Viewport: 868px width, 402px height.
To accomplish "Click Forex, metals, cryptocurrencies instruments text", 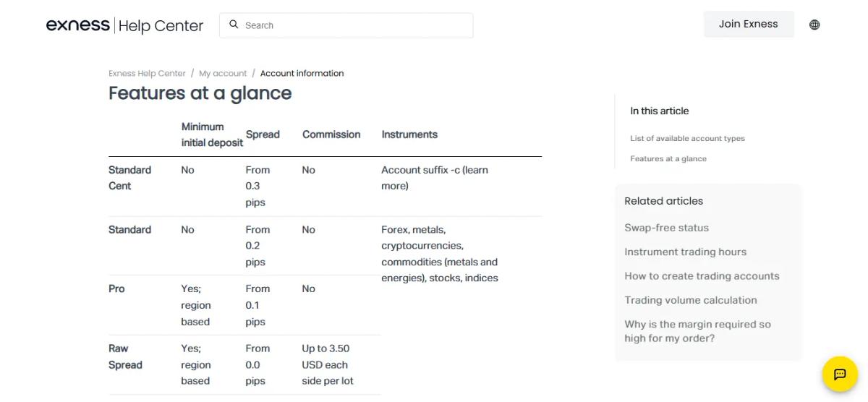I will pos(440,254).
